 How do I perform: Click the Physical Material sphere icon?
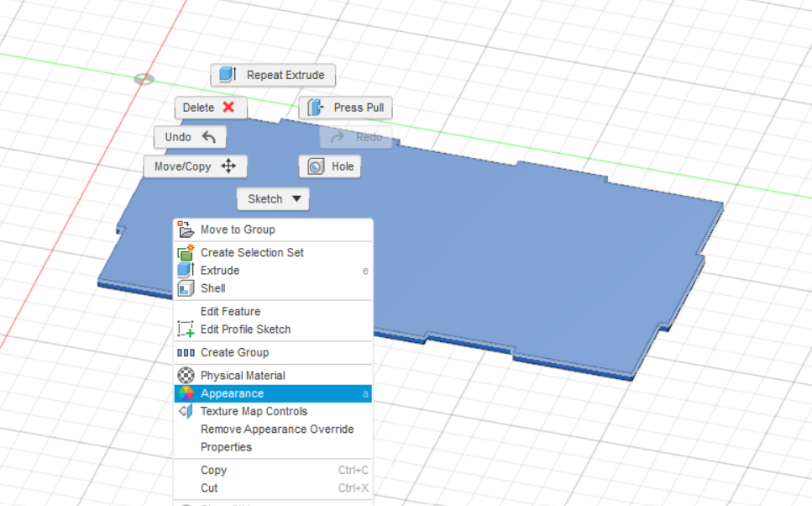tap(186, 375)
